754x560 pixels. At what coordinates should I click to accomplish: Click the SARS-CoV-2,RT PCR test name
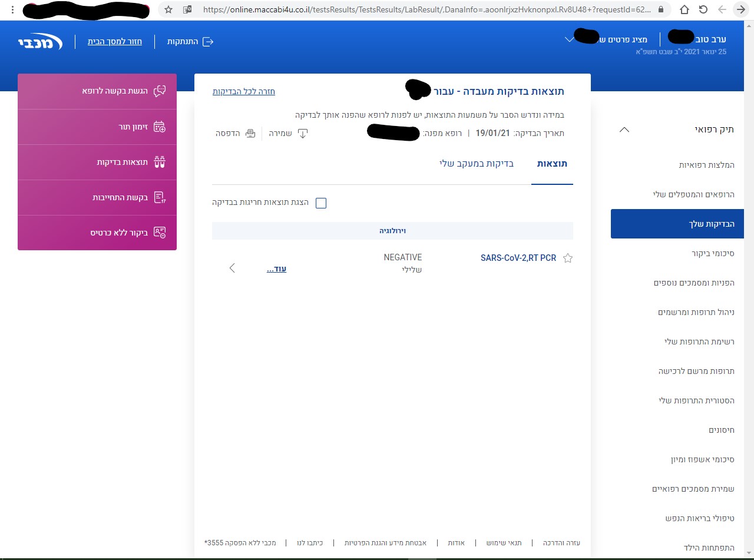(518, 258)
